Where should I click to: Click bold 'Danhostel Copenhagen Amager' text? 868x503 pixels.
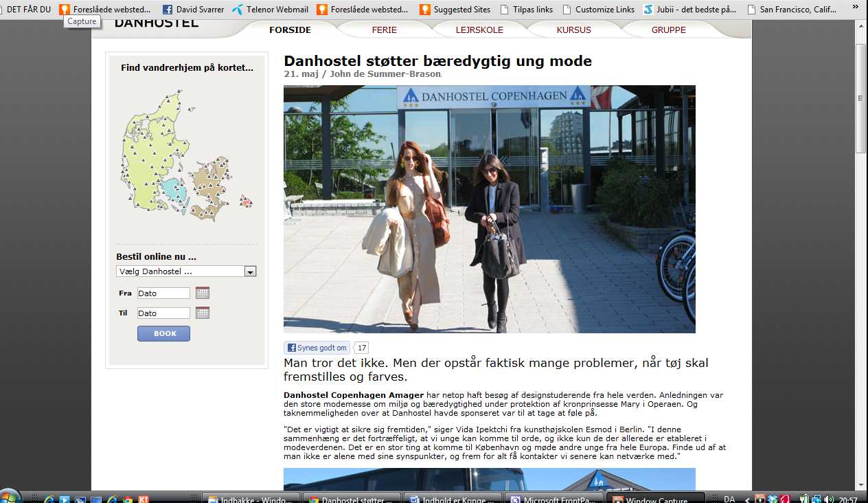[x=354, y=395]
